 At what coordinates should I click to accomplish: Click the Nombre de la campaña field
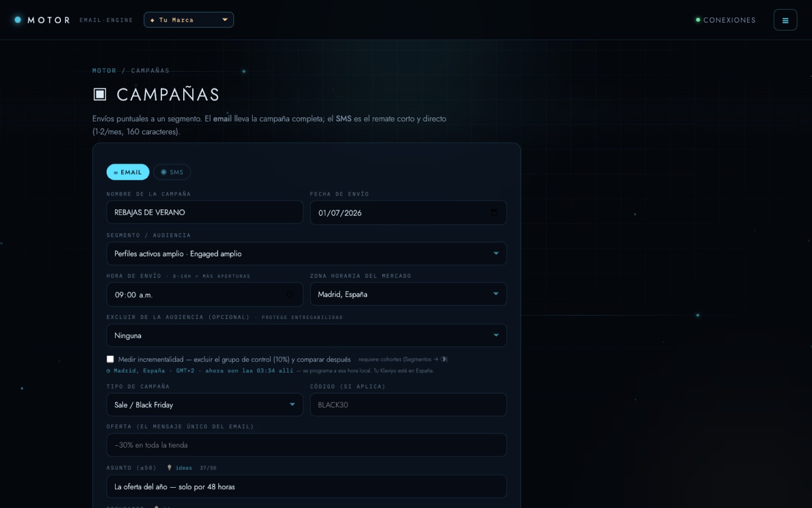[205, 212]
